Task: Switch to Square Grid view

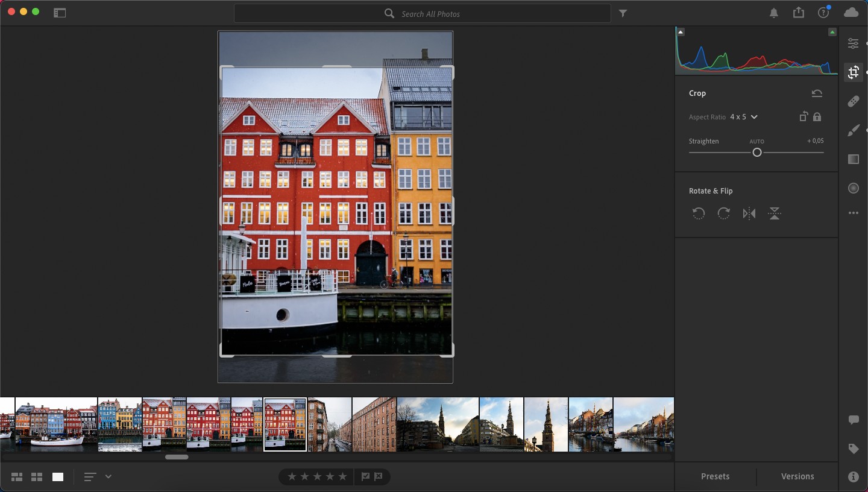Action: 37,477
